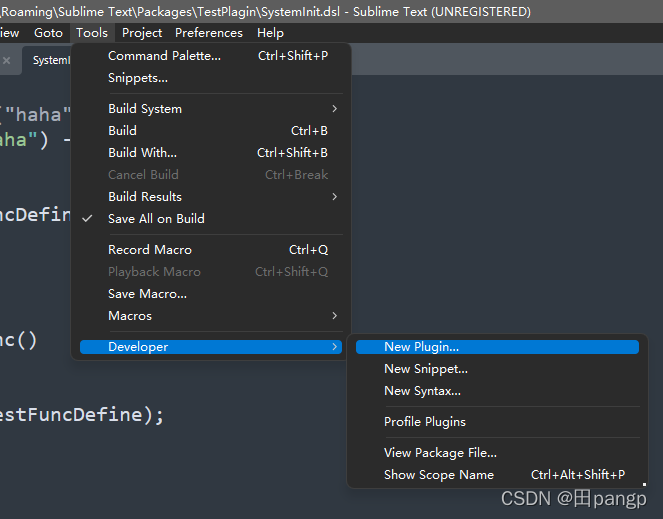The width and height of the screenshot is (663, 519).
Task: Open View Package File...
Action: [x=497, y=453]
